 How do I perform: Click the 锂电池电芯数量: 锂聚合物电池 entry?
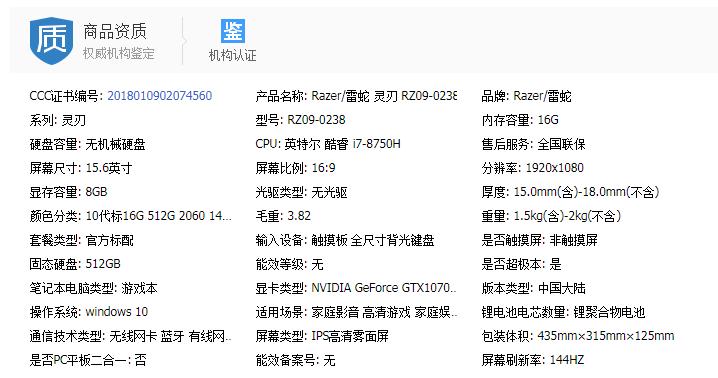pos(563,312)
